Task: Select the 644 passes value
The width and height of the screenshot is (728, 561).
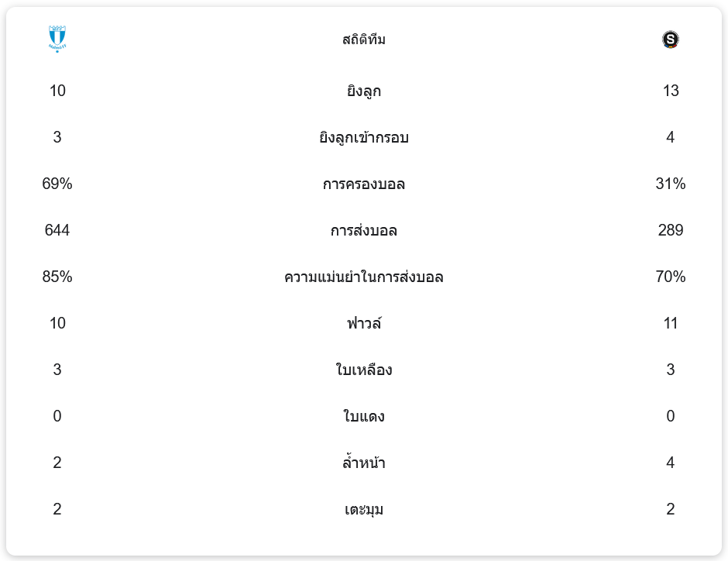Action: click(57, 230)
